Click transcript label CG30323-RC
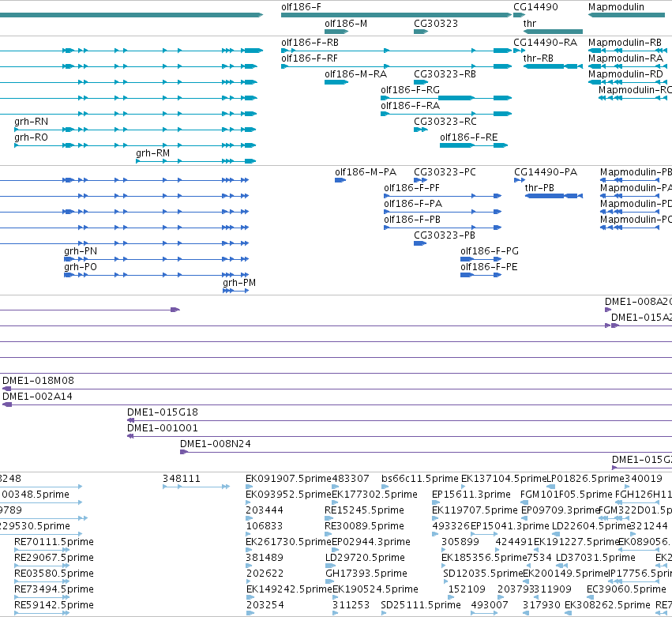The image size is (672, 617). [445, 122]
